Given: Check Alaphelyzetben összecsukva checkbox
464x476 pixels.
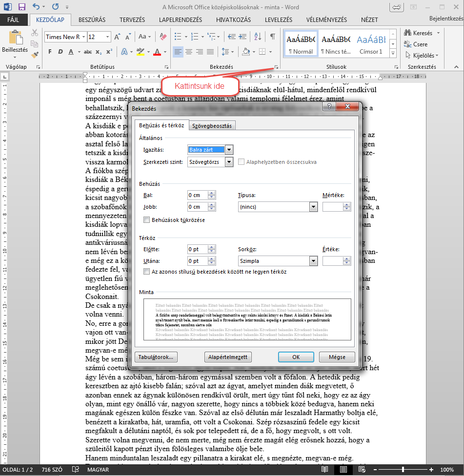Looking at the screenshot, I should pyautogui.click(x=241, y=162).
